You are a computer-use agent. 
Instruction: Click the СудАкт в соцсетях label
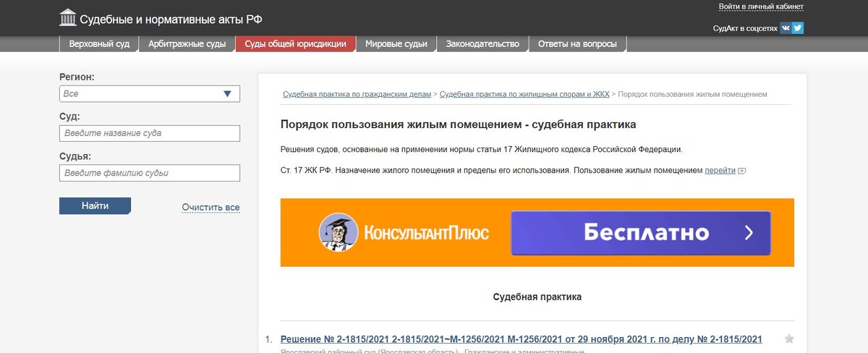745,29
